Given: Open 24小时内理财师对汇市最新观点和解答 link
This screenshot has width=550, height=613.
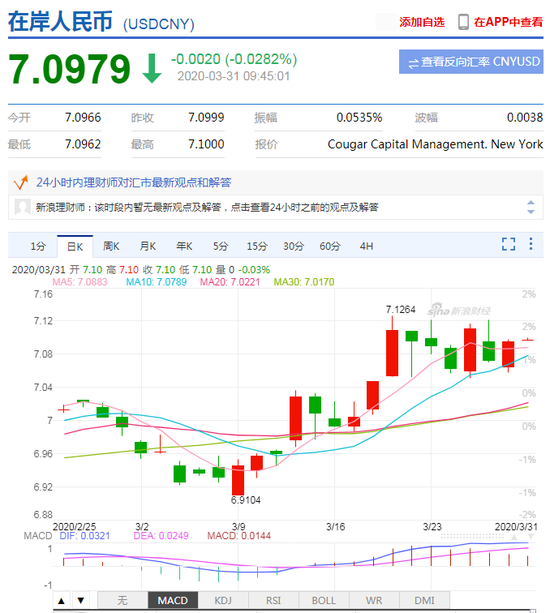Looking at the screenshot, I should (x=134, y=182).
